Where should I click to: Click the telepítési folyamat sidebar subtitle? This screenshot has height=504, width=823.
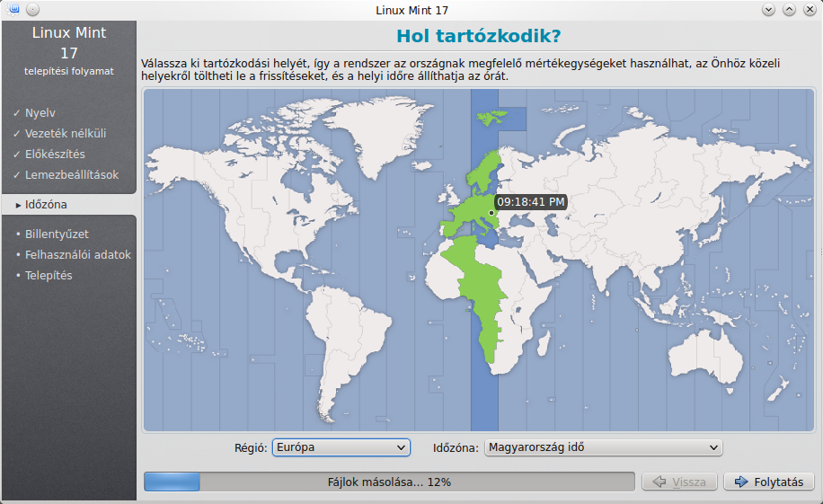point(69,71)
